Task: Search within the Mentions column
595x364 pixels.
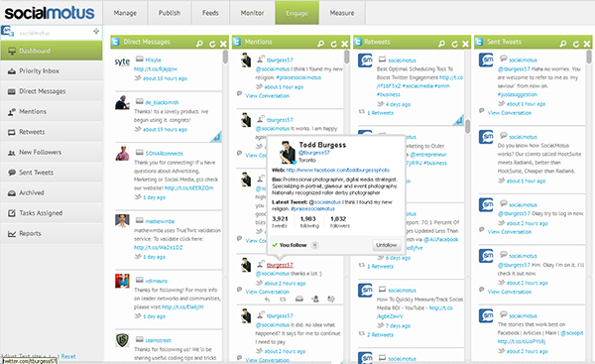Action: [x=321, y=44]
